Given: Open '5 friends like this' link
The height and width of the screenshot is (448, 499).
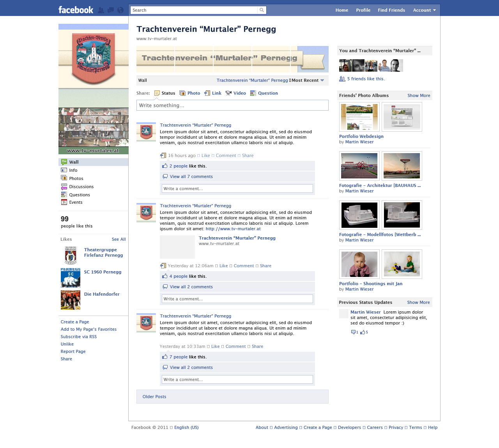Looking at the screenshot, I should click(366, 79).
